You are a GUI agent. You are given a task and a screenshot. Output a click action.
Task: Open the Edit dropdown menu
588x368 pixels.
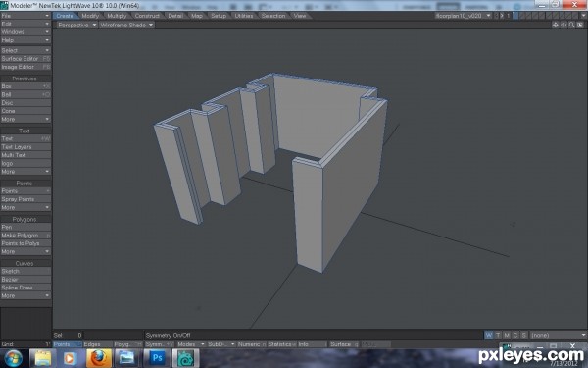click(25, 24)
